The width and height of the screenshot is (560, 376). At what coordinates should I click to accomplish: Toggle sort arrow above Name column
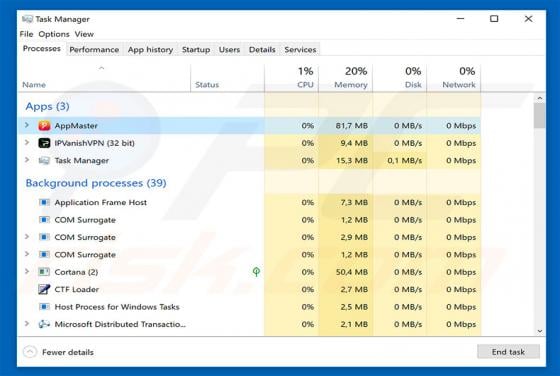101,68
